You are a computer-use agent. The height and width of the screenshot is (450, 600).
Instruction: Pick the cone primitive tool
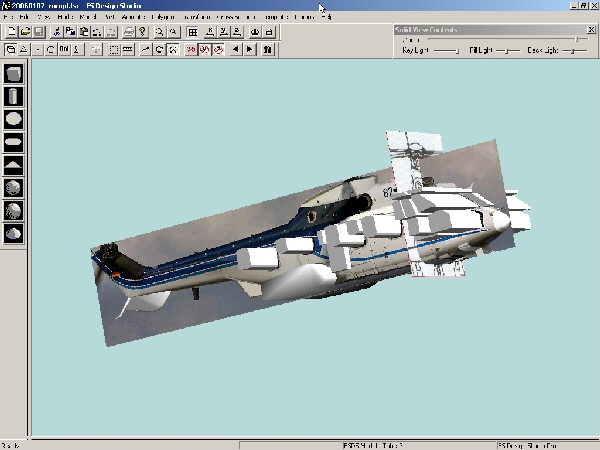coord(14,165)
